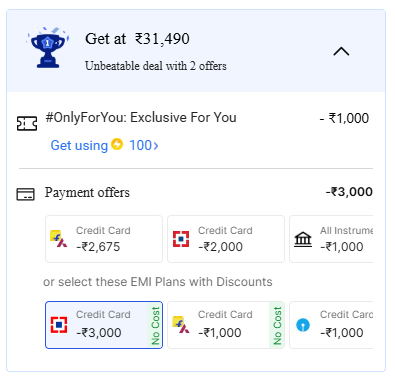This screenshot has height=381, width=395.
Task: Collapse the offers panel with up chevron
Action: coord(341,52)
